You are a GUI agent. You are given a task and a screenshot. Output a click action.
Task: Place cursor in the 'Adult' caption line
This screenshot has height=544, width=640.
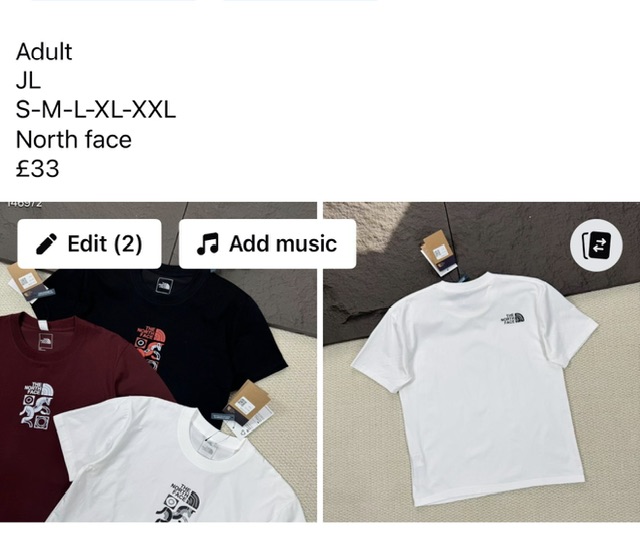click(44, 51)
